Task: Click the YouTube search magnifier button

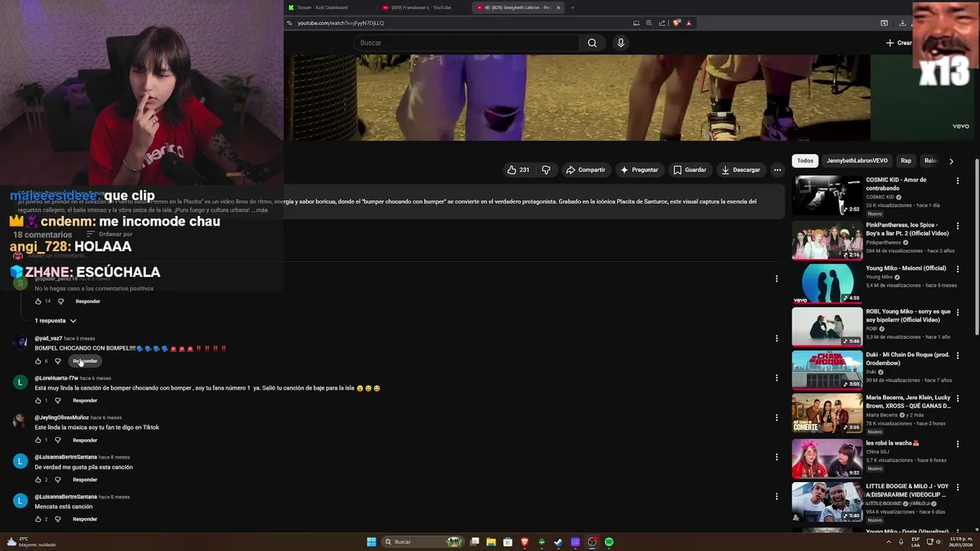Action: pyautogui.click(x=592, y=43)
